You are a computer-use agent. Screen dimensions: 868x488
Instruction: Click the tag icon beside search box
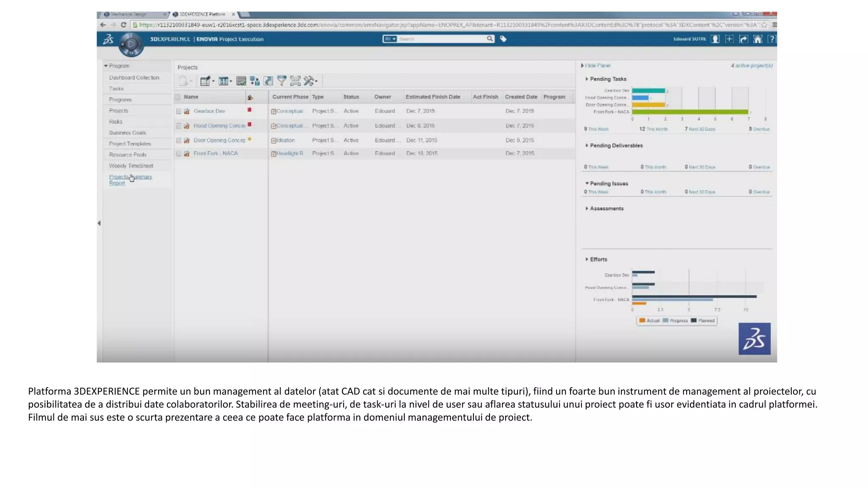(503, 39)
